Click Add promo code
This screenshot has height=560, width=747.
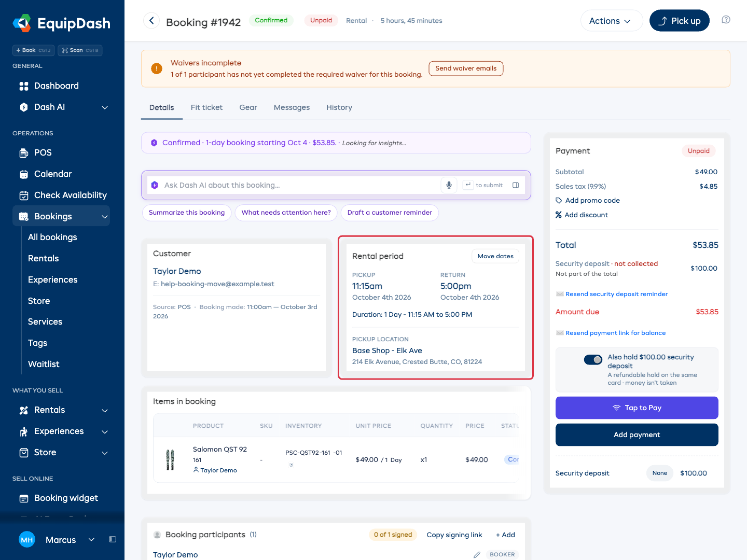click(x=592, y=200)
